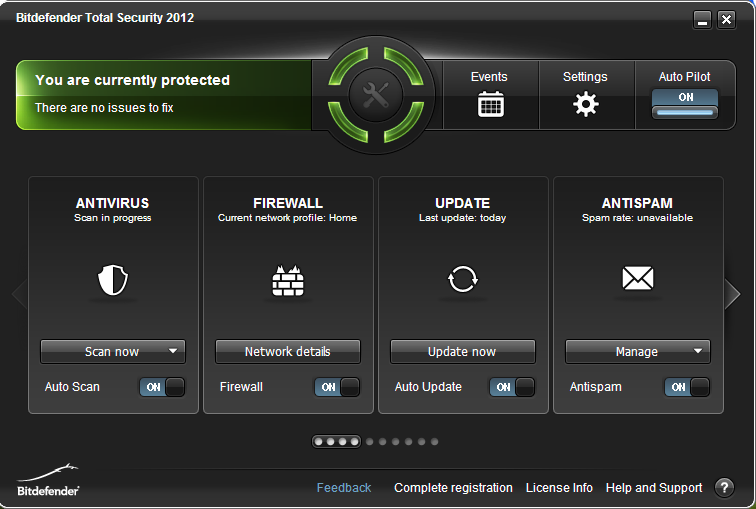Show previous modules with the left arrow
The image size is (756, 509).
19,293
